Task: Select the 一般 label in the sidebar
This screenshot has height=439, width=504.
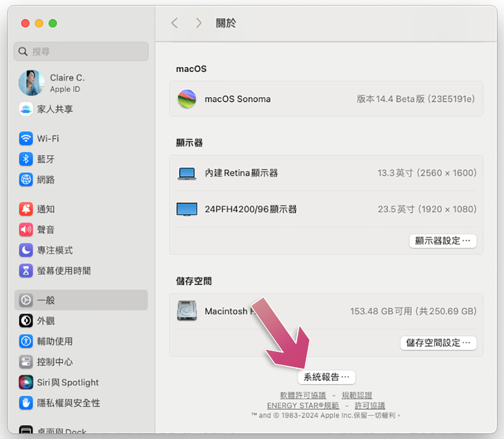Action: [x=46, y=300]
